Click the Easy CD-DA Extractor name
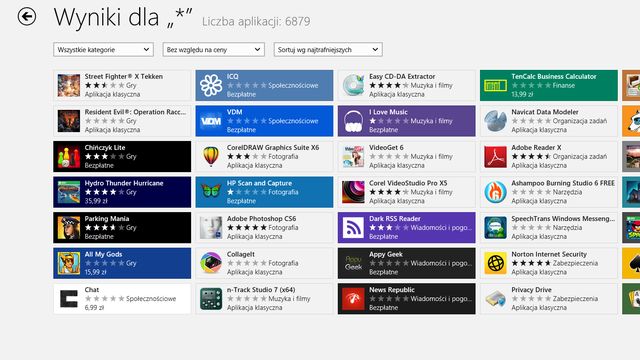The height and width of the screenshot is (360, 640). pos(402,76)
